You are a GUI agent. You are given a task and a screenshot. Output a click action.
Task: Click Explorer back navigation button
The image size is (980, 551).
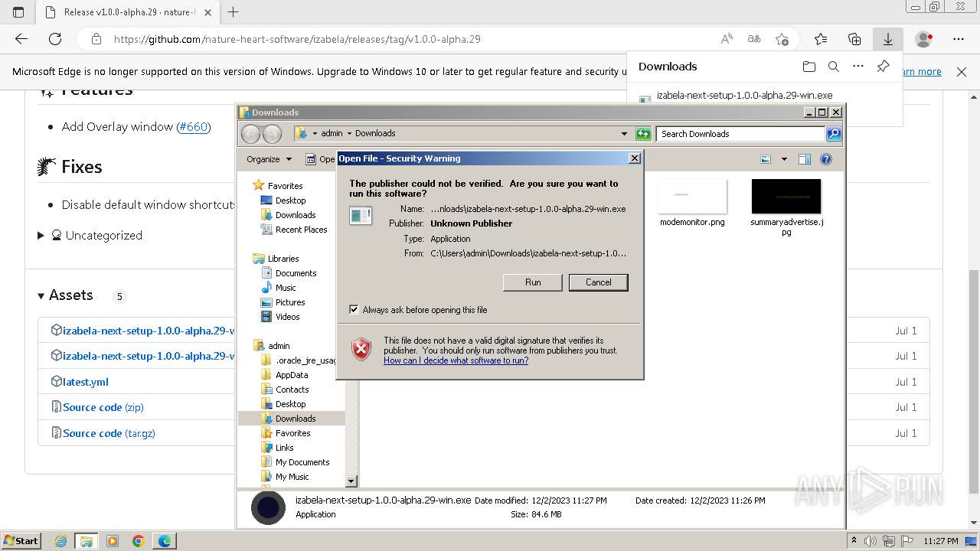250,134
